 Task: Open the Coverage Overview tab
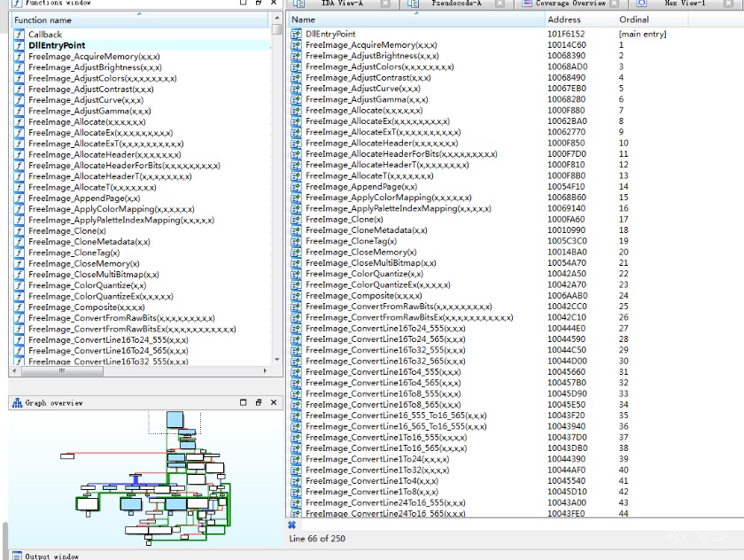click(x=570, y=4)
